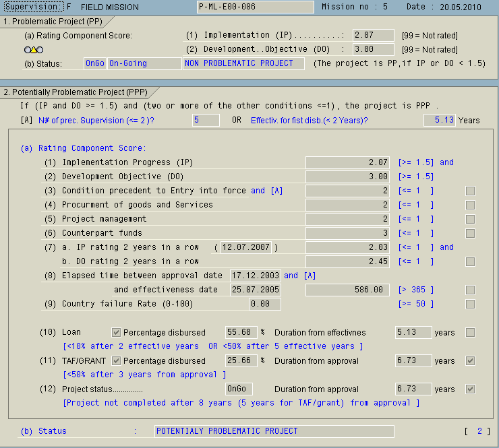Uncheck the Project status duration condition checkbox
499x448 pixels.
pyautogui.click(x=470, y=389)
